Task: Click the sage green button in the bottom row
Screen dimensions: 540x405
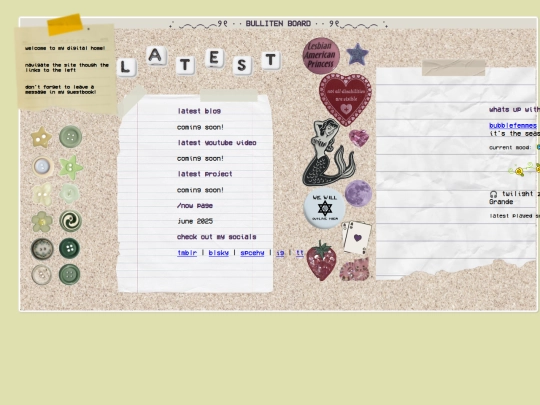Action: click(70, 274)
